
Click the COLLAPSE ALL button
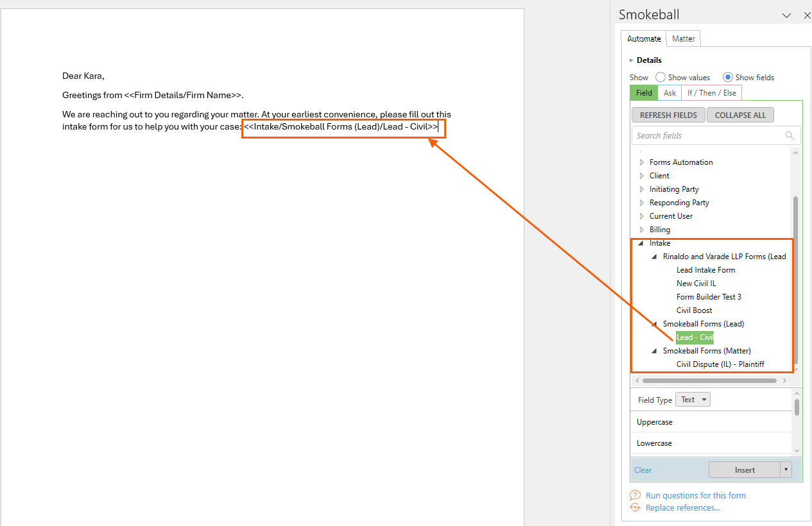pos(740,115)
